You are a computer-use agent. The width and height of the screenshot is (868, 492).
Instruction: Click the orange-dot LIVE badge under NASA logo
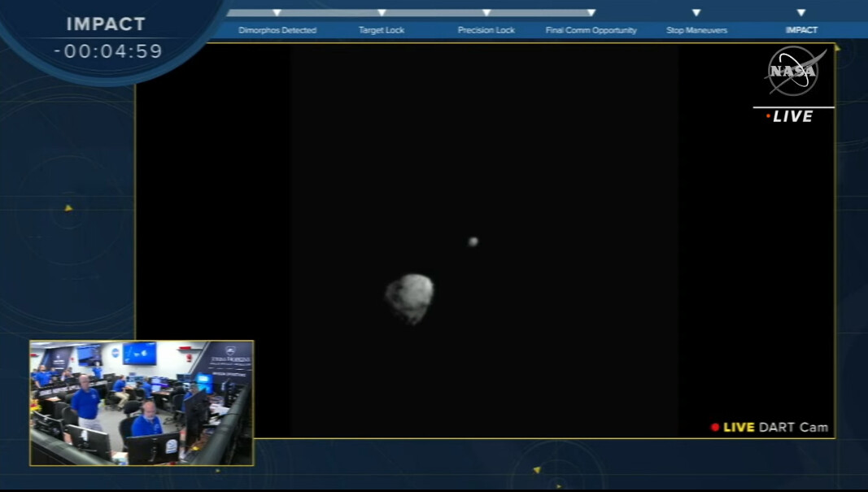point(789,116)
